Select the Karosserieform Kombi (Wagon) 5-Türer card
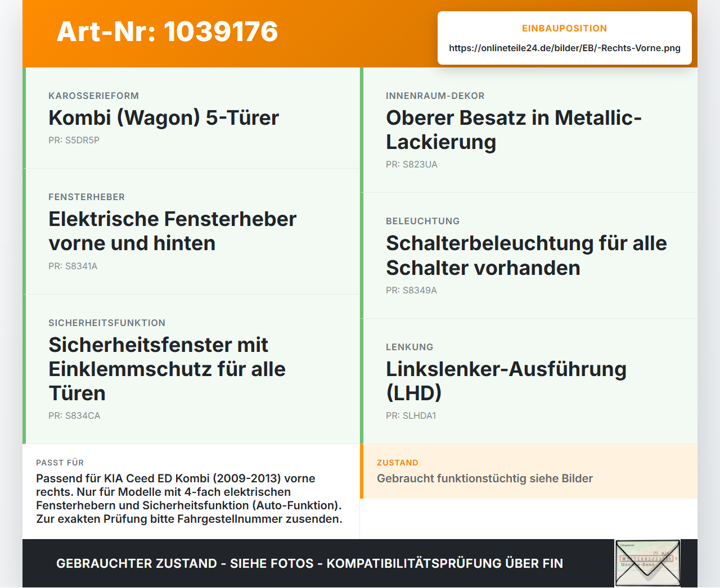Viewport: 720px width, 588px height. (x=191, y=118)
